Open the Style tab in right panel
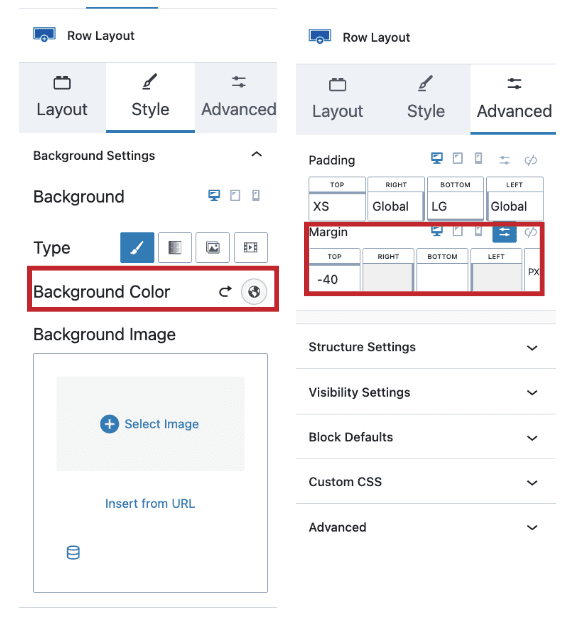The height and width of the screenshot is (626, 584). coord(426,99)
